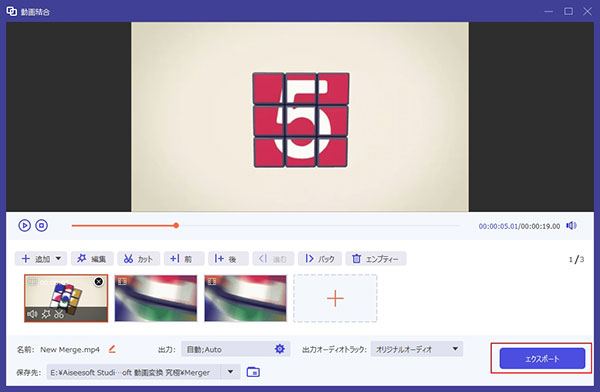Minimize the 動画結合 window
This screenshot has width=600, height=392.
[x=549, y=11]
